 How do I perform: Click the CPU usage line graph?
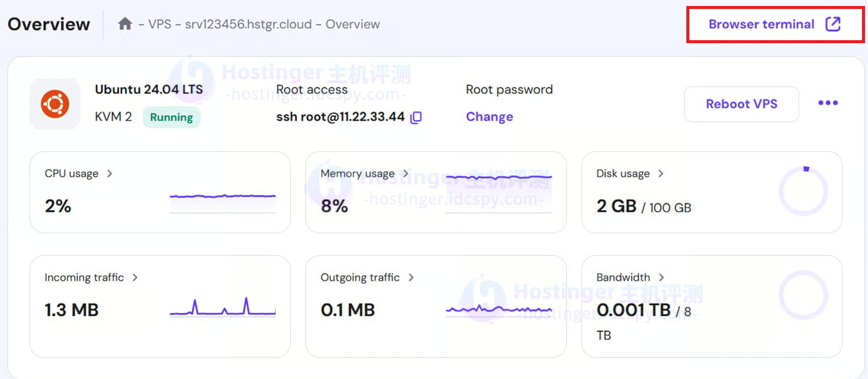click(222, 197)
